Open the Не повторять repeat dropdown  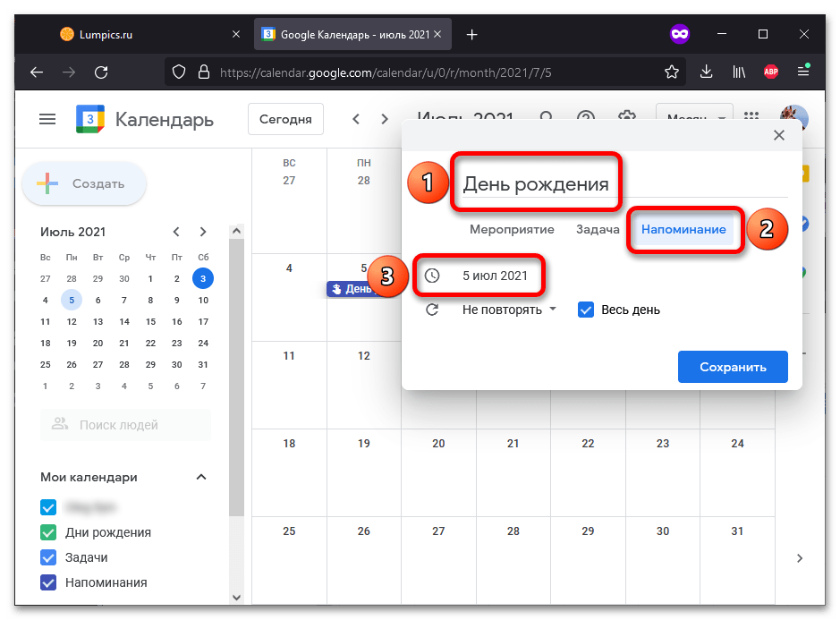click(509, 310)
